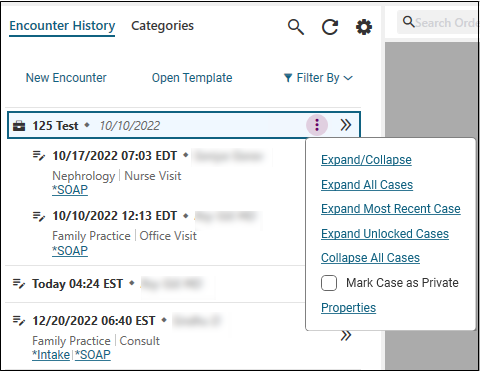Select the Encounter History tab
This screenshot has width=480, height=371.
[x=62, y=26]
